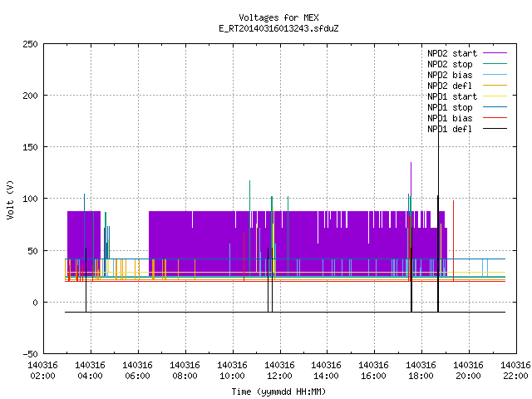
Task: Click the 'NPD2 defl' legend label
Action: [450, 86]
